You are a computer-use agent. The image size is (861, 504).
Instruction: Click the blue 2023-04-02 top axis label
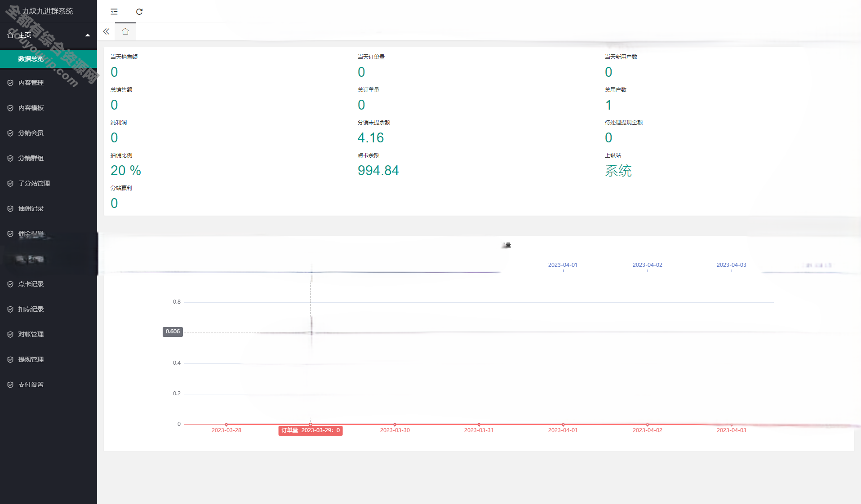[648, 265]
